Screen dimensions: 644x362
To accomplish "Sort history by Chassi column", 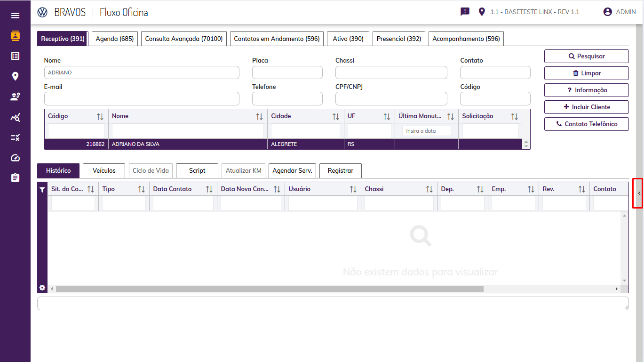I will point(429,189).
